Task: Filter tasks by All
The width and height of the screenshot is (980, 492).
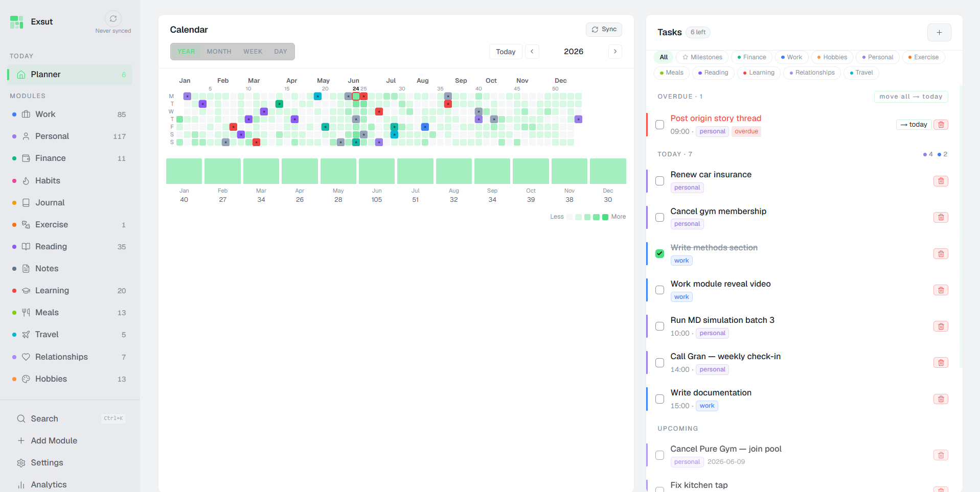Action: click(x=664, y=57)
